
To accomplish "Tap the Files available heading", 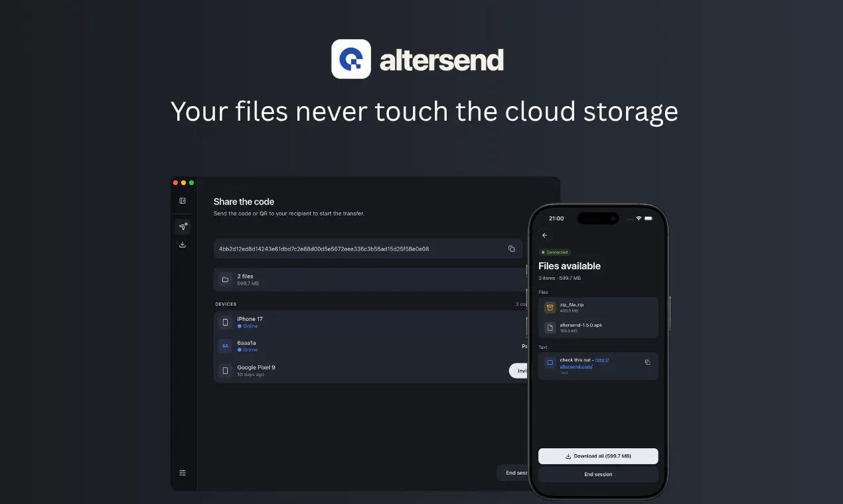I will point(570,266).
